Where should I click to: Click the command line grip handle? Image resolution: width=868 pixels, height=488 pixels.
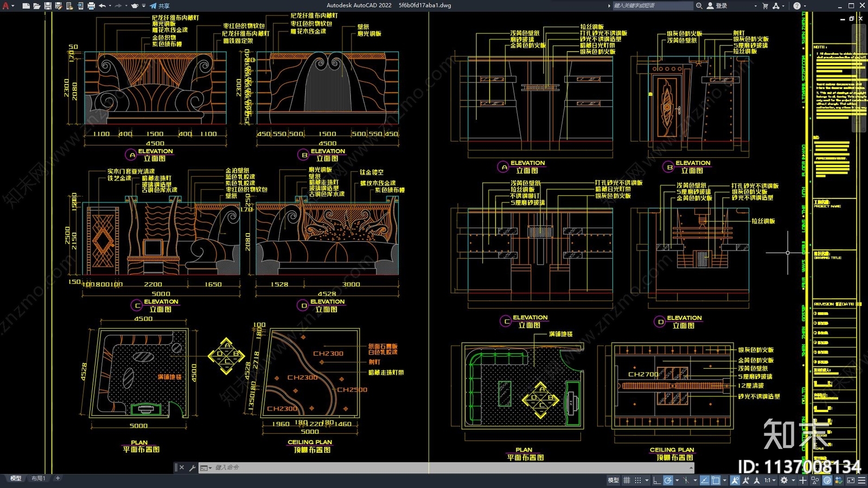176,467
